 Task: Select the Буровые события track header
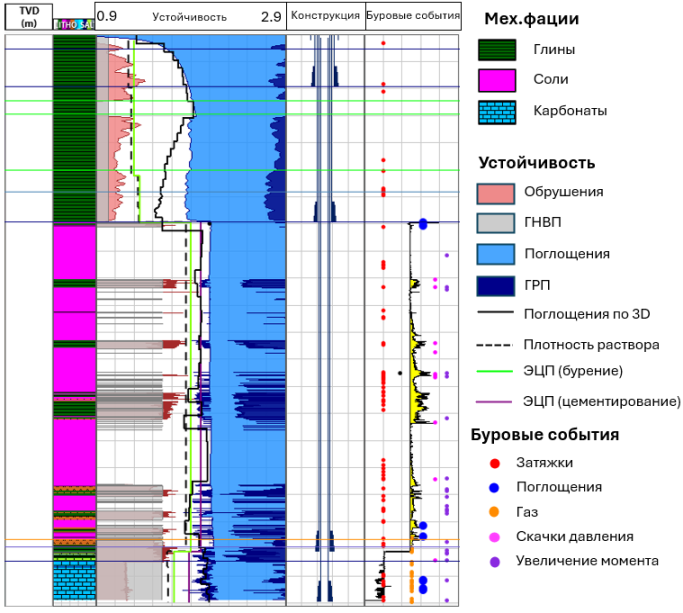pos(413,17)
